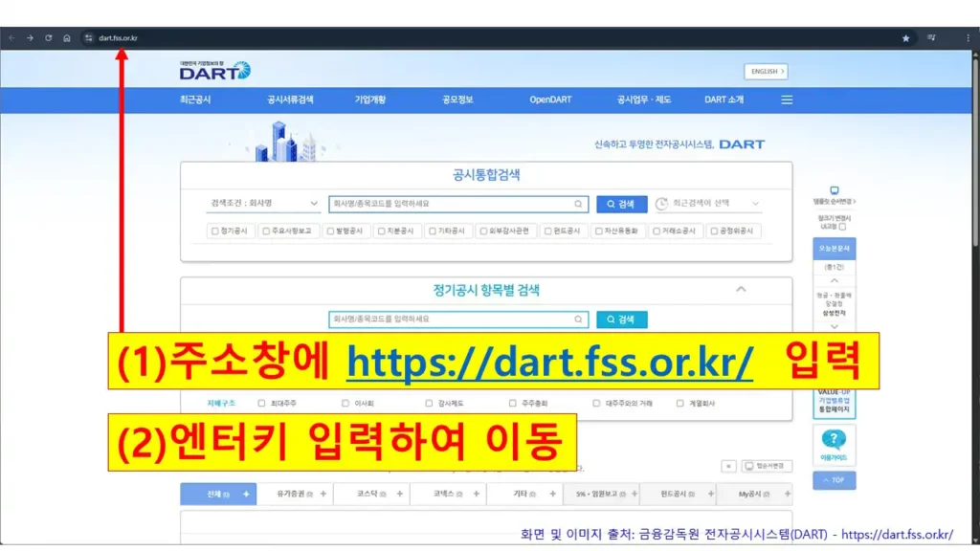Check the 공정위공시 checkbox
980x551 pixels.
[714, 231]
